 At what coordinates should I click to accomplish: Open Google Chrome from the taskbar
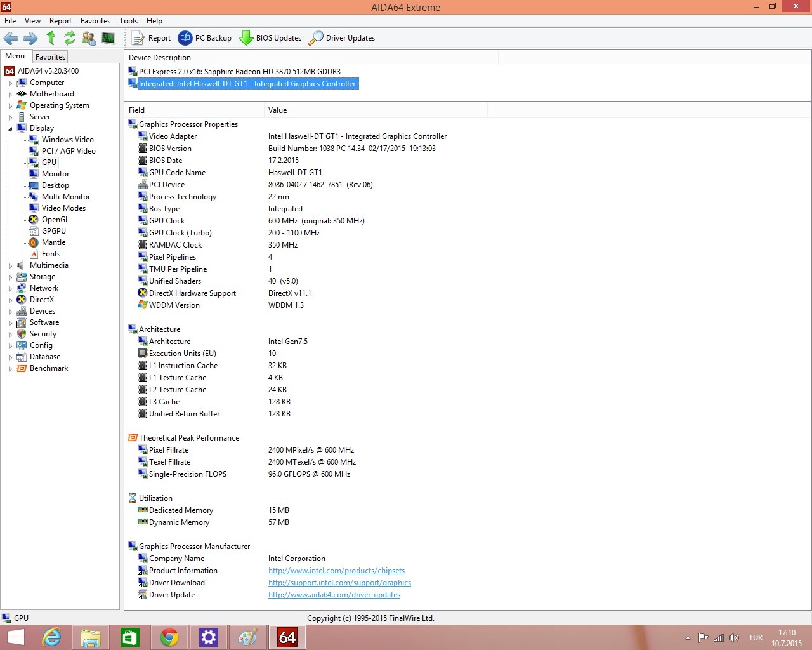point(169,637)
